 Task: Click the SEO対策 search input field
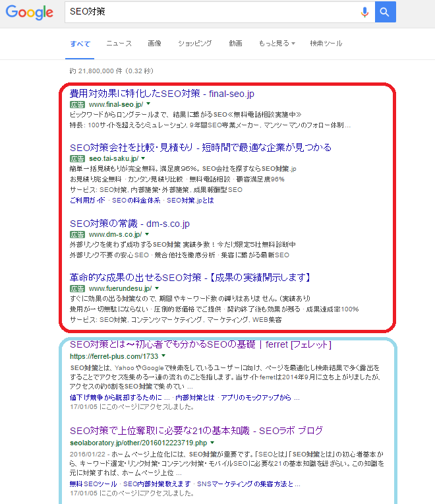[x=211, y=12]
